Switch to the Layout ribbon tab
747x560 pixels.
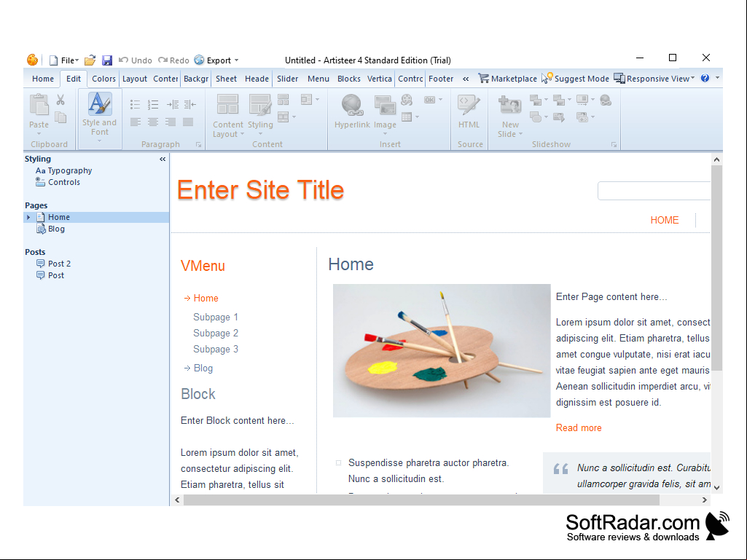tap(134, 79)
